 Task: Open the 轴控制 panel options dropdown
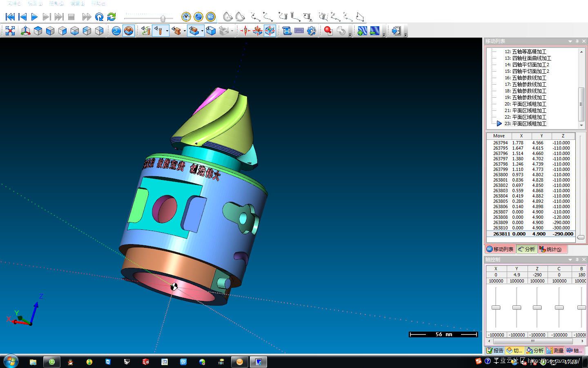pyautogui.click(x=570, y=260)
